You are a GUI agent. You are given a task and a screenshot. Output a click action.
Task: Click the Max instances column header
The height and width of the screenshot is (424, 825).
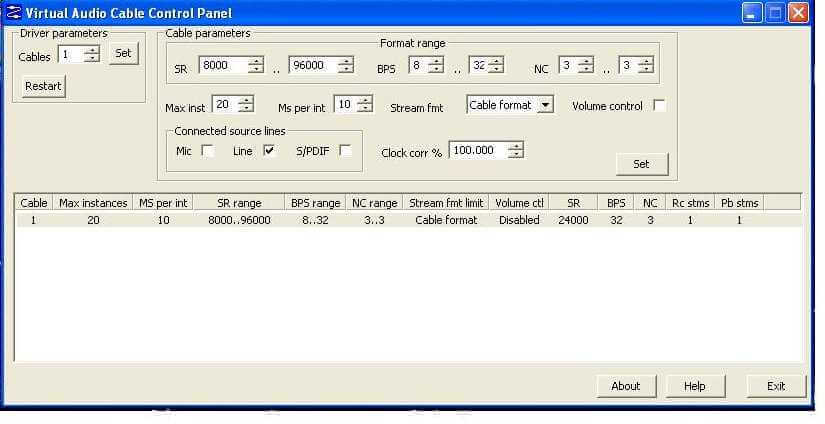tap(93, 203)
